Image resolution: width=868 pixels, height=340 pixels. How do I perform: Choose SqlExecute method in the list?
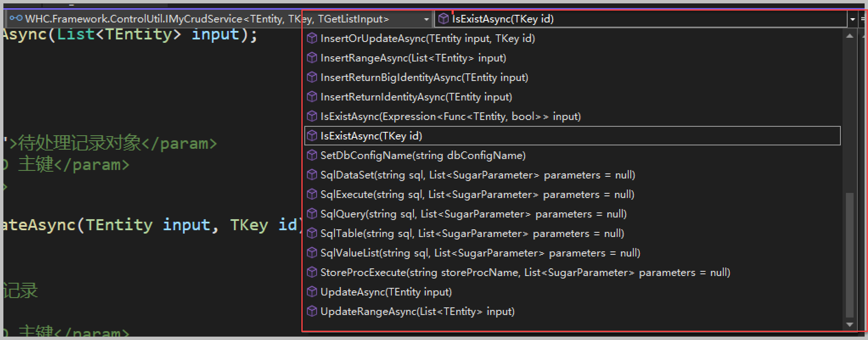pyautogui.click(x=477, y=195)
